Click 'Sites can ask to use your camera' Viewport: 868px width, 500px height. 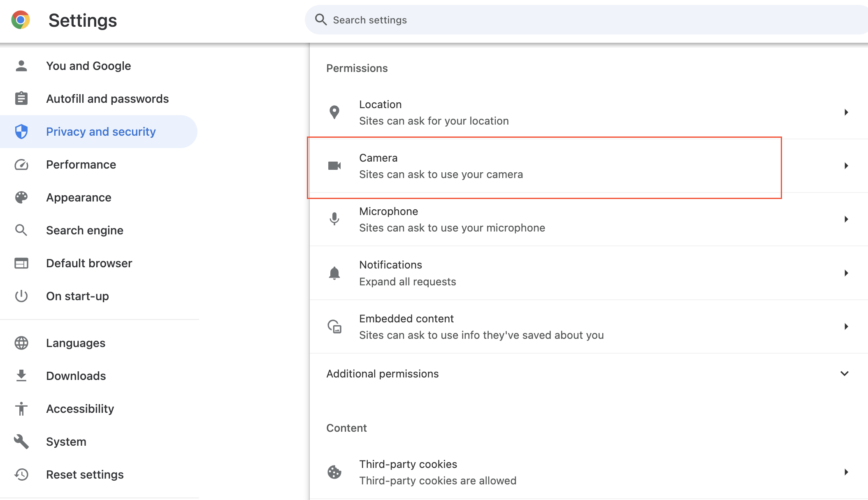[441, 174]
